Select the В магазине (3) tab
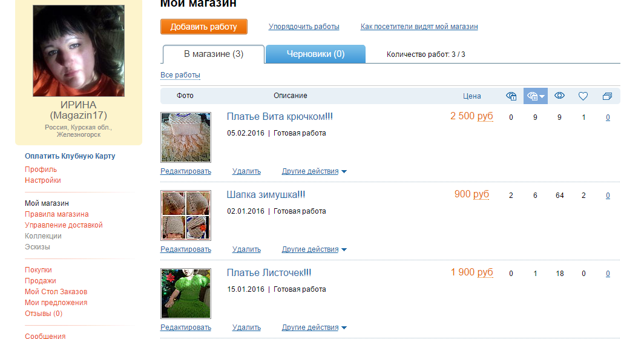This screenshot has width=644, height=339. (214, 54)
